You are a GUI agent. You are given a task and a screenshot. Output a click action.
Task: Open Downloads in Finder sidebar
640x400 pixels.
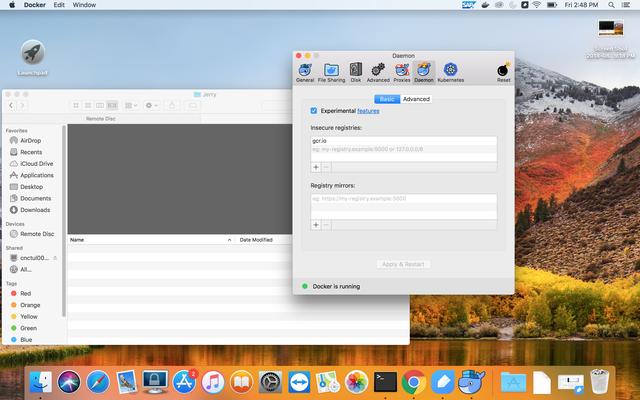[35, 210]
